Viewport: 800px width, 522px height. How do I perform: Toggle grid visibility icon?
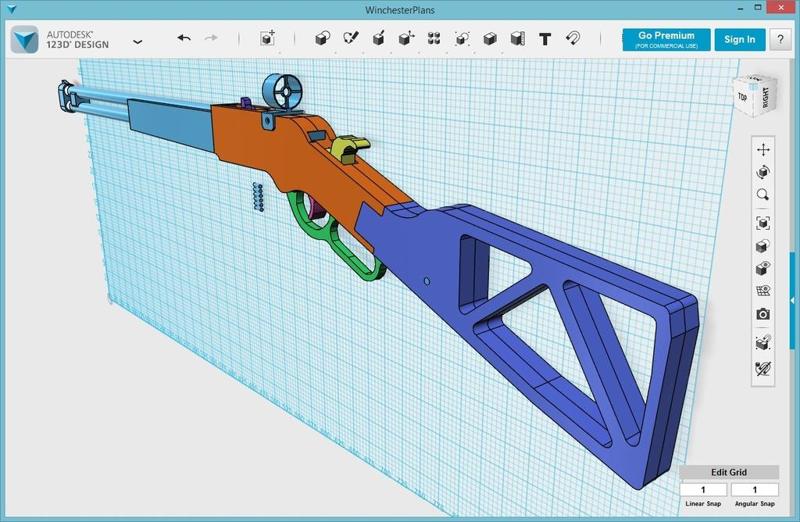[x=763, y=291]
